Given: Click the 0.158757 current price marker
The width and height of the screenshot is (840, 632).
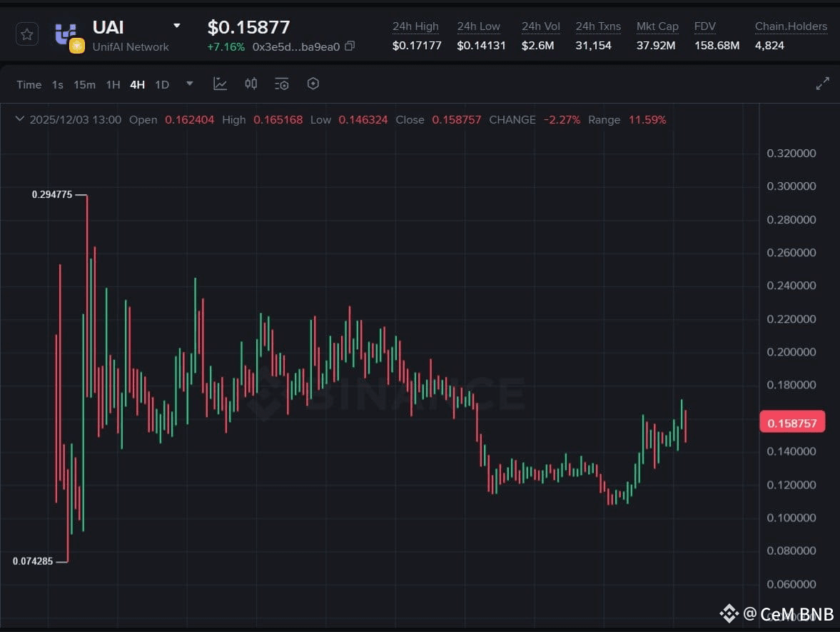Looking at the screenshot, I should [791, 423].
